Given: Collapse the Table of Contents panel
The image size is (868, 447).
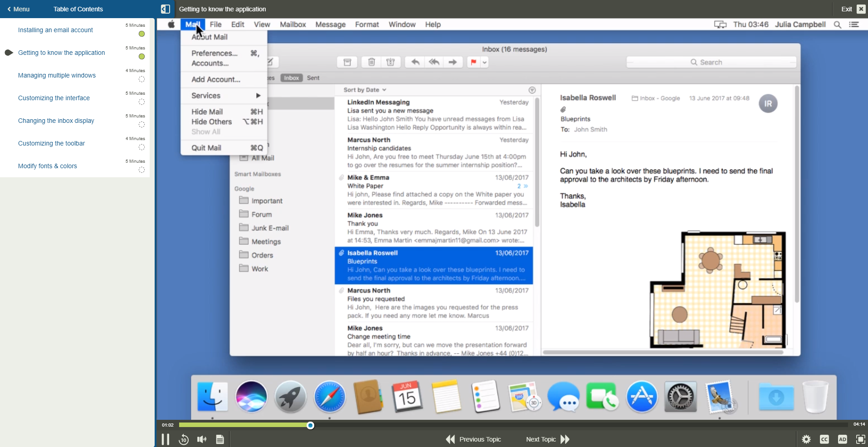Looking at the screenshot, I should pos(165,9).
